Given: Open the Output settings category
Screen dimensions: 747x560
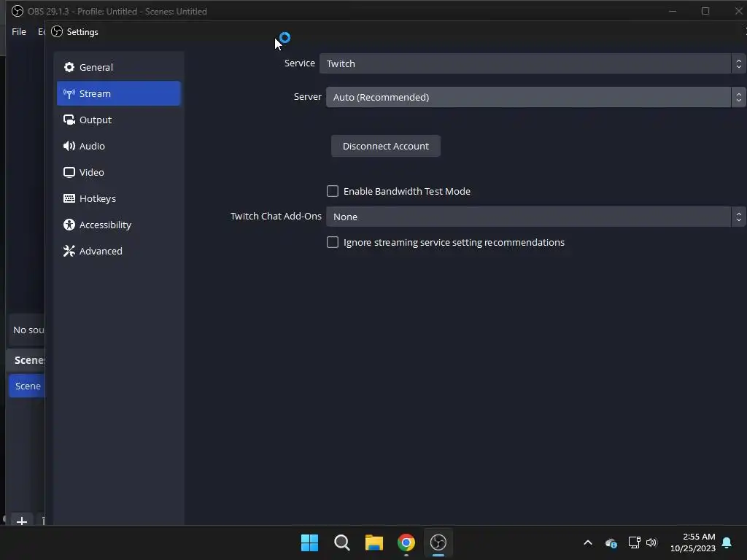Looking at the screenshot, I should point(119,120).
